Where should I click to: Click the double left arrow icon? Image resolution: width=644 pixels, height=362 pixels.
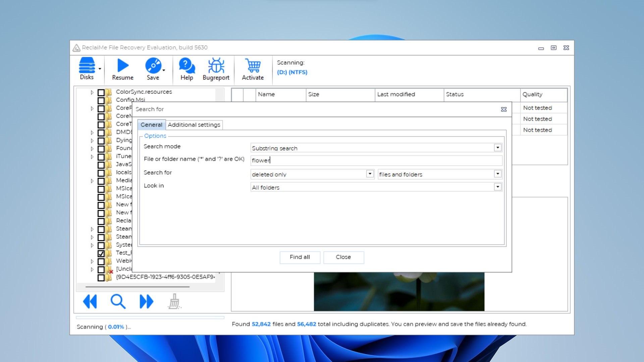[90, 302]
